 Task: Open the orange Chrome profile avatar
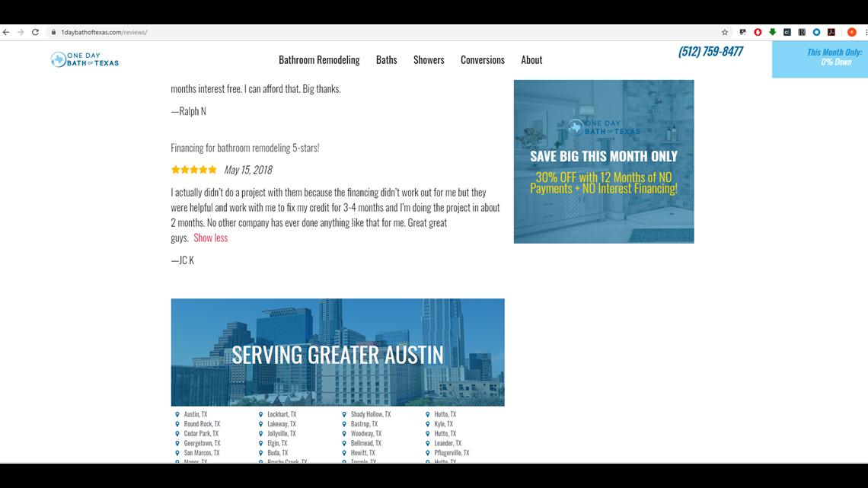click(x=852, y=32)
